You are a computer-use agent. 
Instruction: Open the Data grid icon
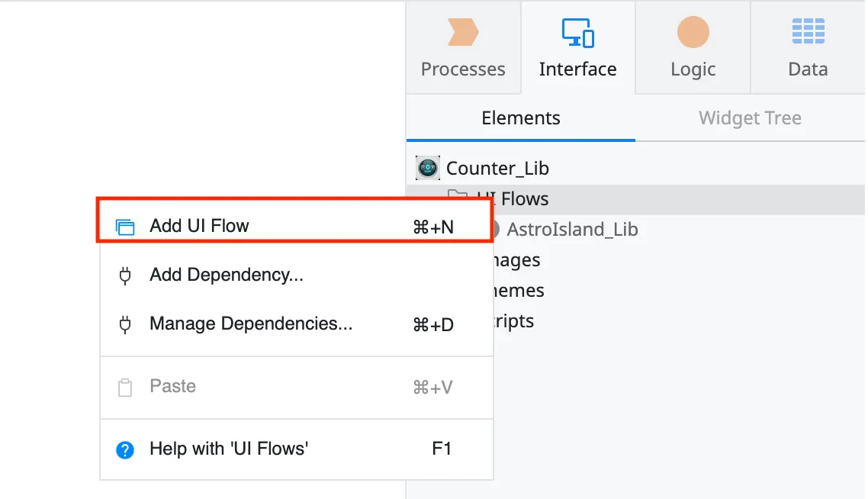(807, 32)
